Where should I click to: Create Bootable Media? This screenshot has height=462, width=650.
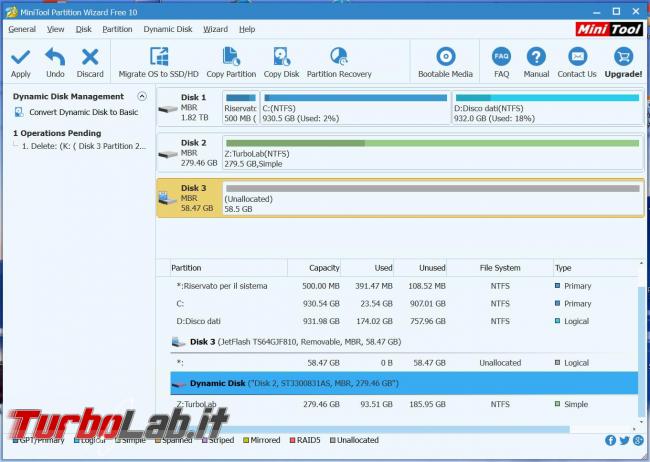445,63
